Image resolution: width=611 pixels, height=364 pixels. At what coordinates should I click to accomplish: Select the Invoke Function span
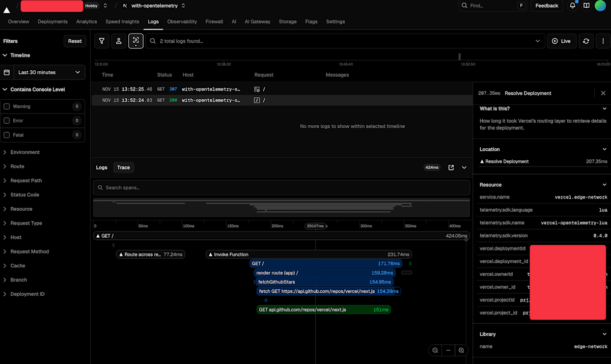click(x=309, y=255)
